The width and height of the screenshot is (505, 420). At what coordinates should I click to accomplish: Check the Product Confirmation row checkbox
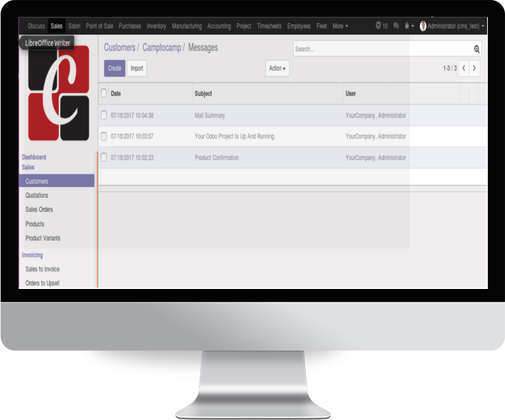pyautogui.click(x=104, y=157)
